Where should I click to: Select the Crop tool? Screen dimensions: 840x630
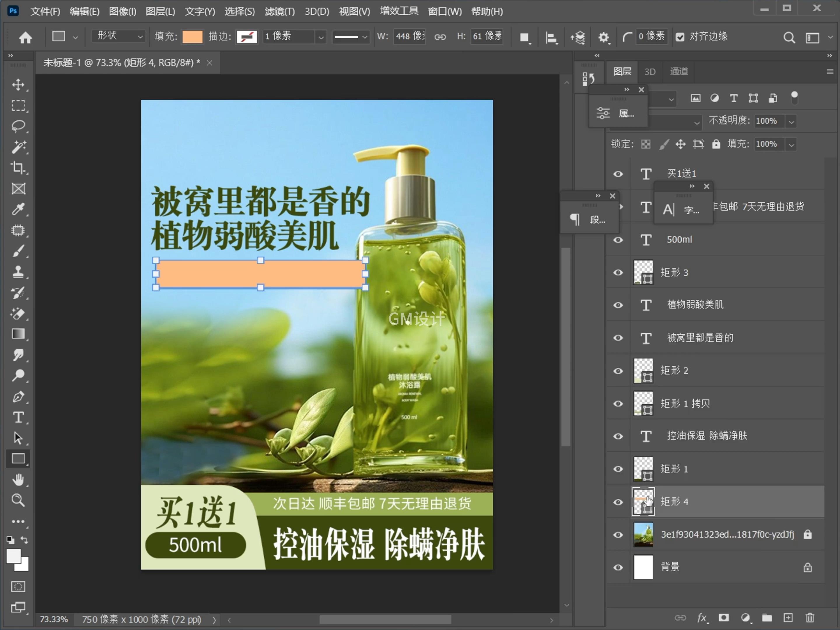tap(18, 167)
